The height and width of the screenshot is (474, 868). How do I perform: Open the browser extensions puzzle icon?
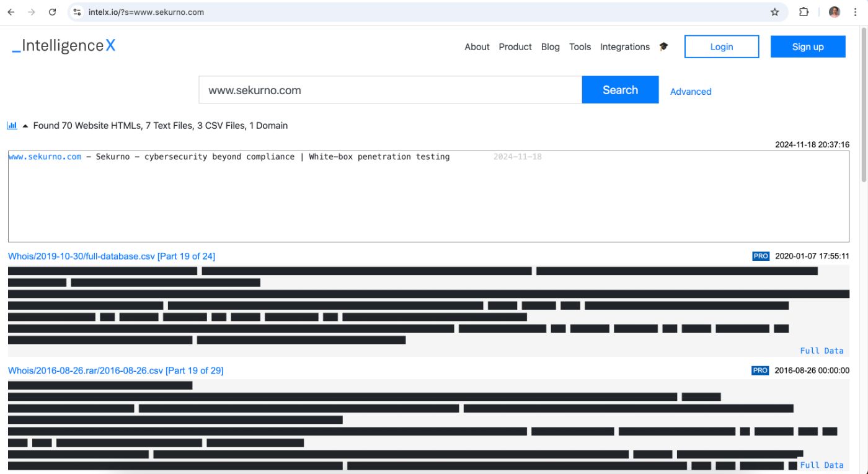804,12
